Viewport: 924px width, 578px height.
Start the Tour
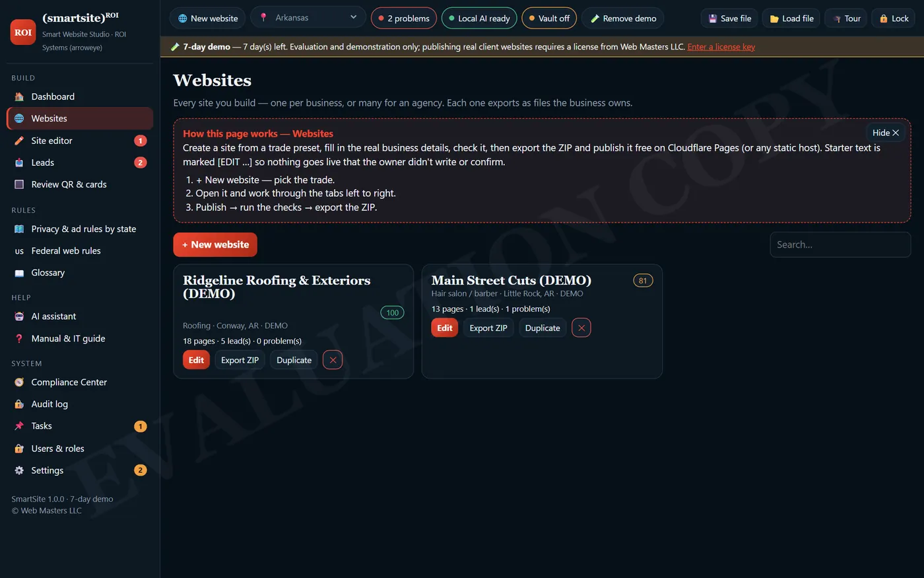846,18
